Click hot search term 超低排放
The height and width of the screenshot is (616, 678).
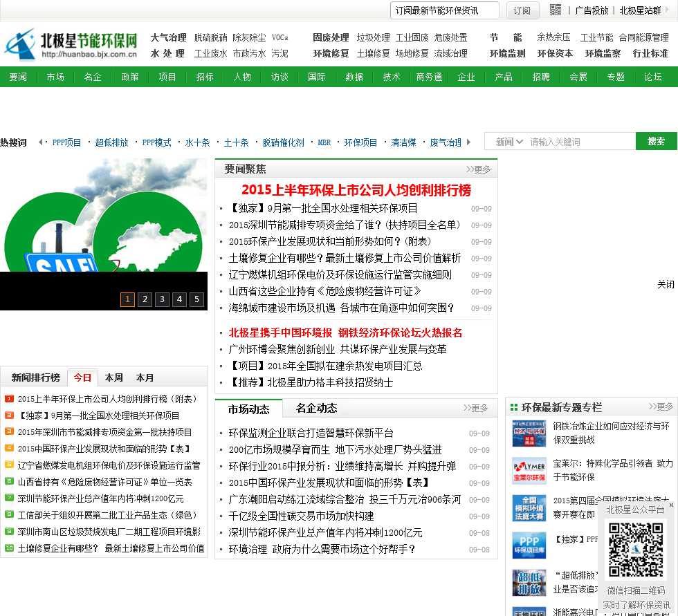click(x=111, y=142)
